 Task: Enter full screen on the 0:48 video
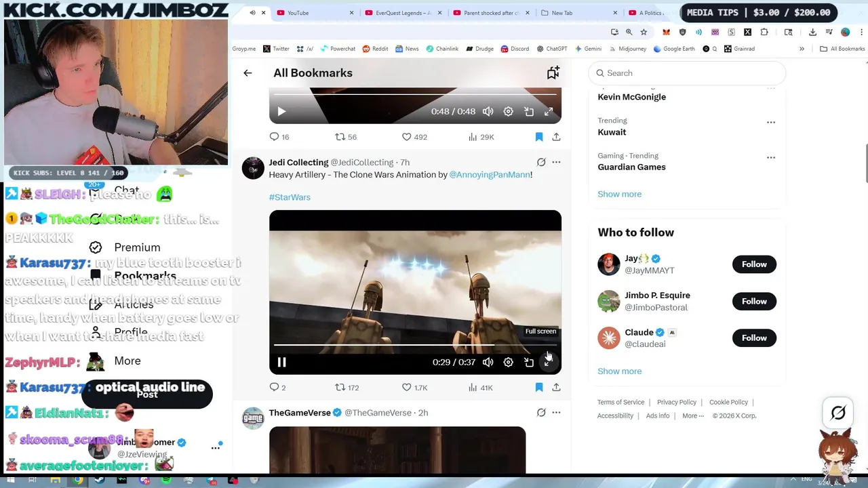click(549, 112)
